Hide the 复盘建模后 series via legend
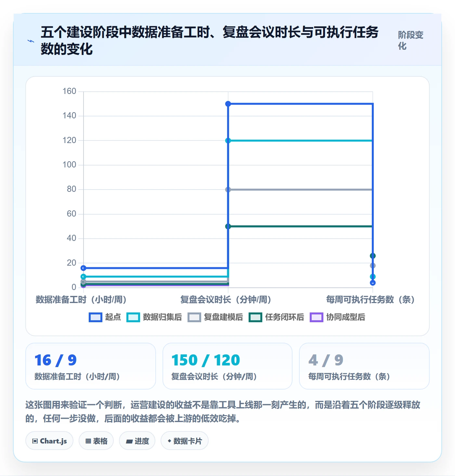This screenshot has height=476, width=455. click(215, 317)
